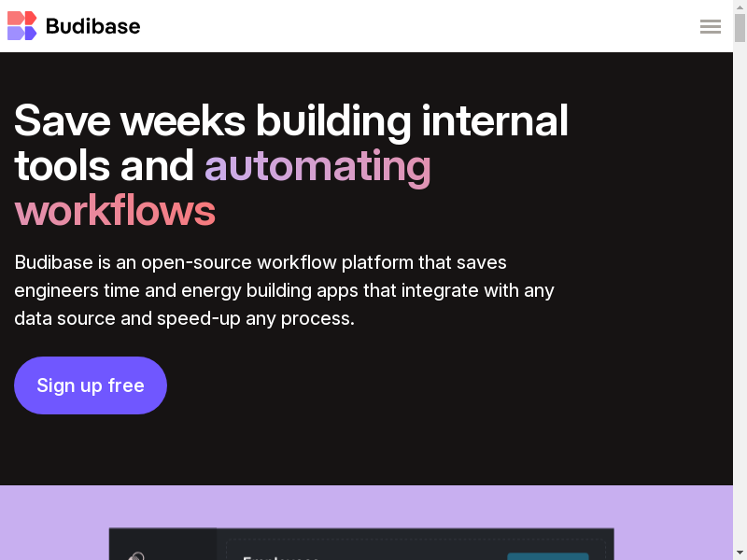Click the "data source and speed-up" description line
The width and height of the screenshot is (747, 560).
tap(184, 318)
